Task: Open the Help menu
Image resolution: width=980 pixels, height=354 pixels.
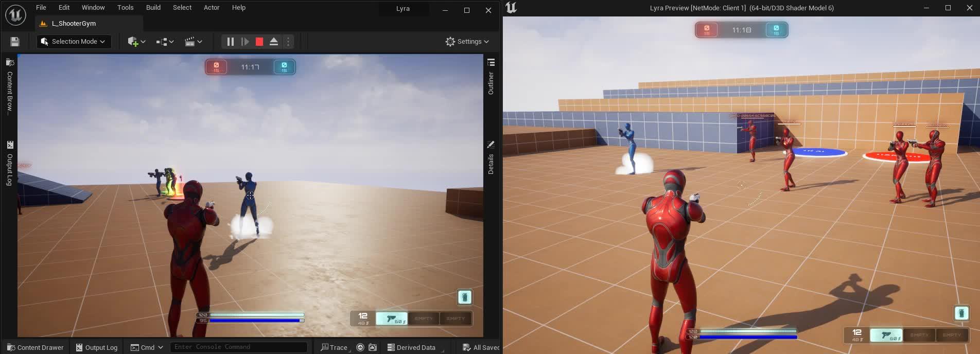Action: (239, 8)
